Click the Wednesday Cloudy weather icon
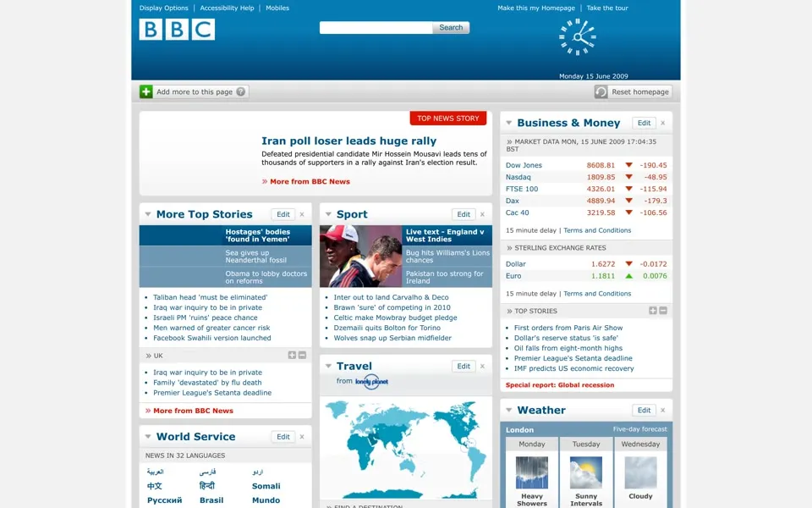Screen dimensions: 812x508 tap(640, 472)
